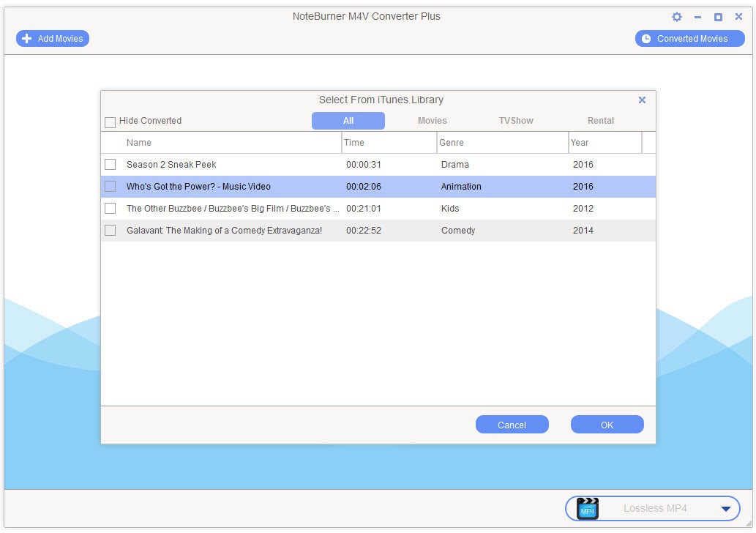Enable the Hide Converted checkbox
Image resolution: width=756 pixels, height=533 pixels.
pos(110,122)
